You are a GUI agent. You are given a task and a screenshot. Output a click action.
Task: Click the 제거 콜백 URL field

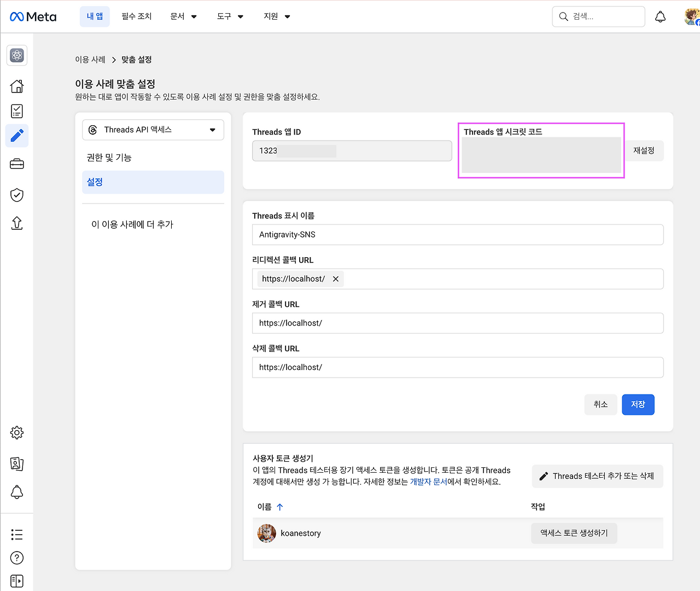[458, 323]
